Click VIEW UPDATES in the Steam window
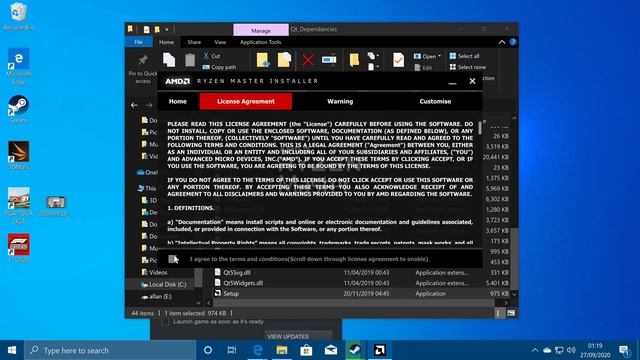The width and height of the screenshot is (640, 360). (298, 336)
